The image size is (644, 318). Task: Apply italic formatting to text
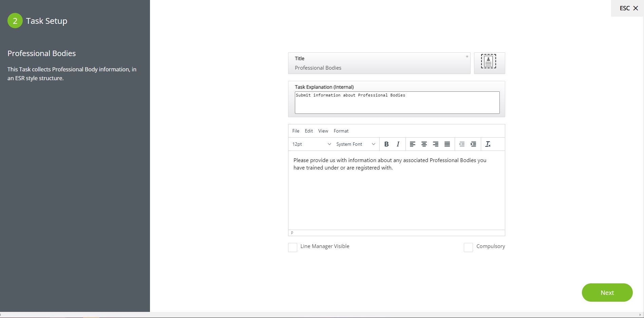(x=398, y=144)
